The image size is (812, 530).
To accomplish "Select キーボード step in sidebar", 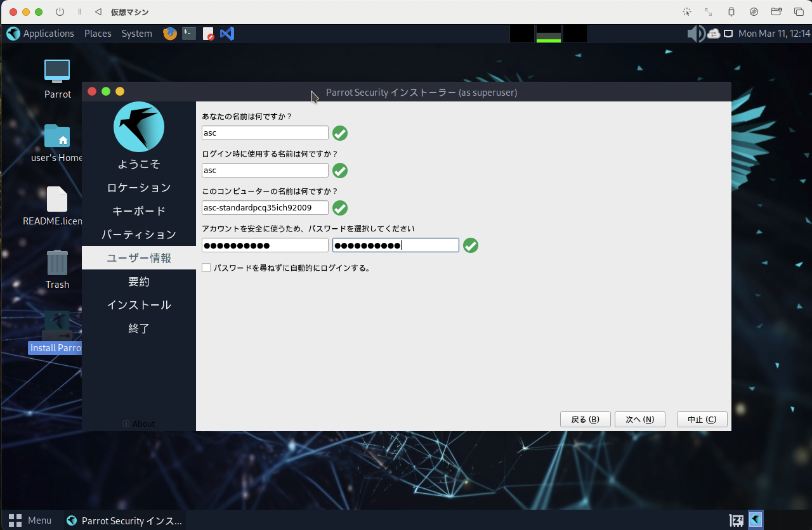I will (x=139, y=211).
